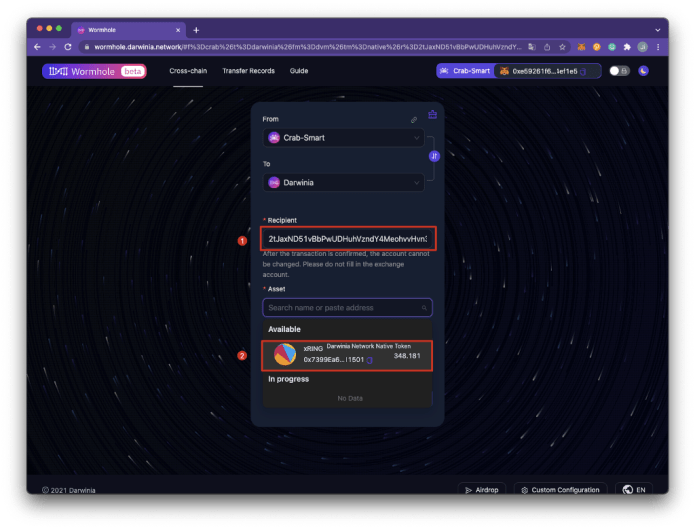The image size is (695, 529).
Task: Open the Extensions puzzle icon
Action: 627,47
